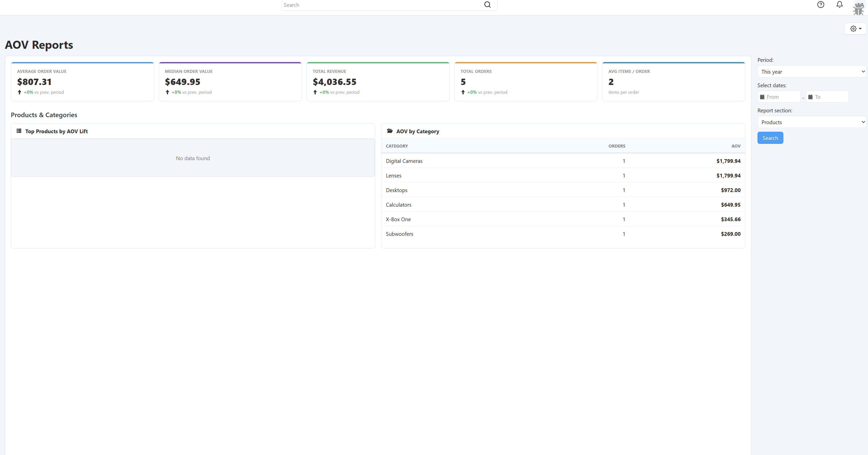Open the notifications bell

click(839, 5)
